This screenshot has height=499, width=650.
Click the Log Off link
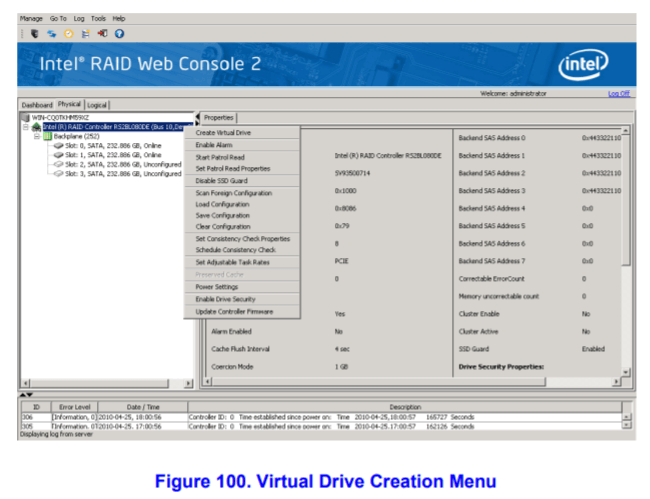pos(618,94)
